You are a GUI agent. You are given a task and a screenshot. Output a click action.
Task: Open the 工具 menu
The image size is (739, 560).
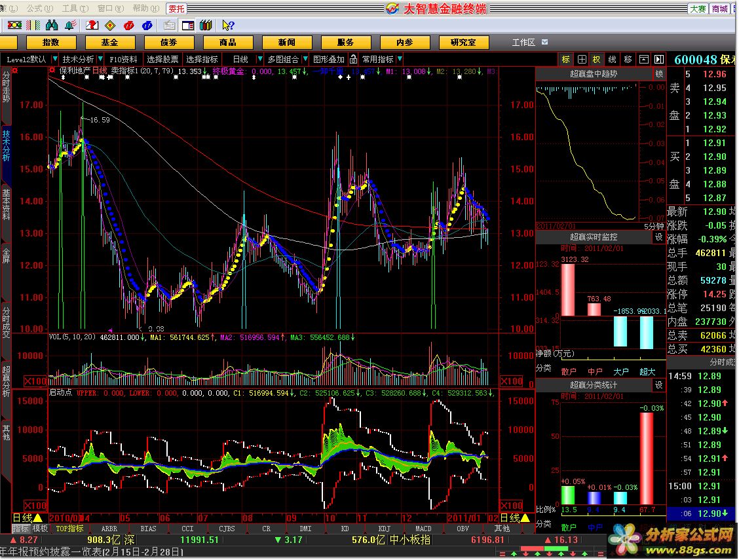(x=75, y=9)
